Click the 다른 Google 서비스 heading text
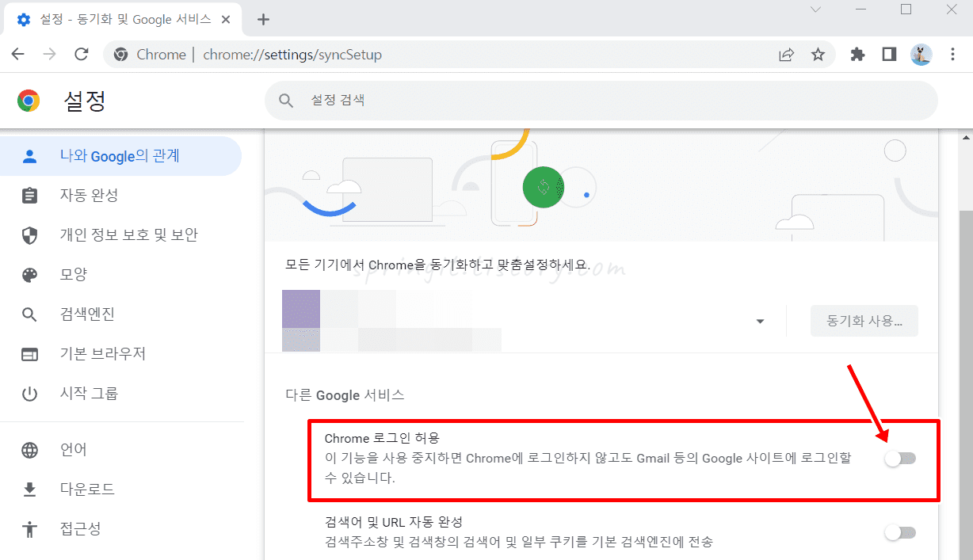Image resolution: width=973 pixels, height=560 pixels. point(345,394)
